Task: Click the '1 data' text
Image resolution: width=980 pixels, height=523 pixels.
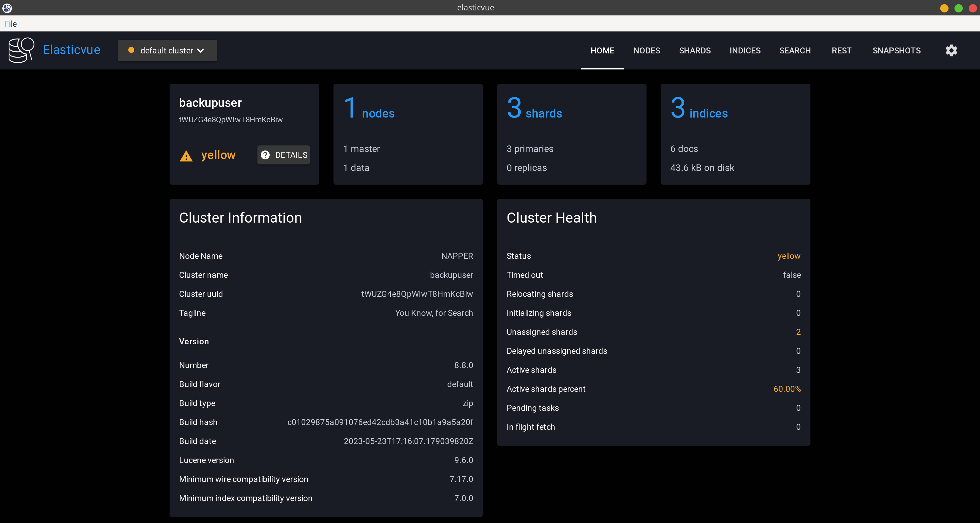Action: (356, 168)
